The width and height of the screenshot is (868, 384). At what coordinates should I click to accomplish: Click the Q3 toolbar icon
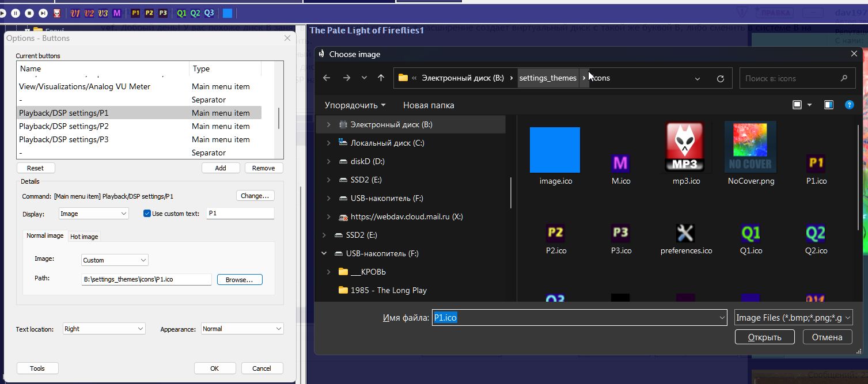point(209,13)
